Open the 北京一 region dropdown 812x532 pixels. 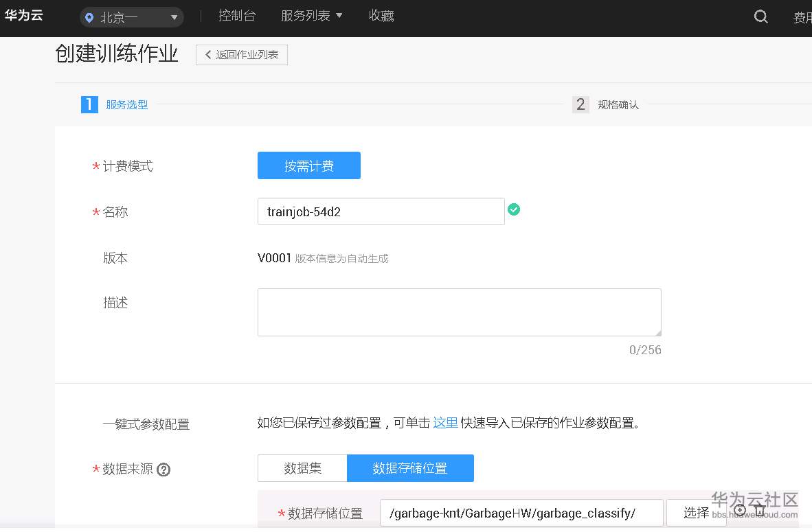(132, 18)
